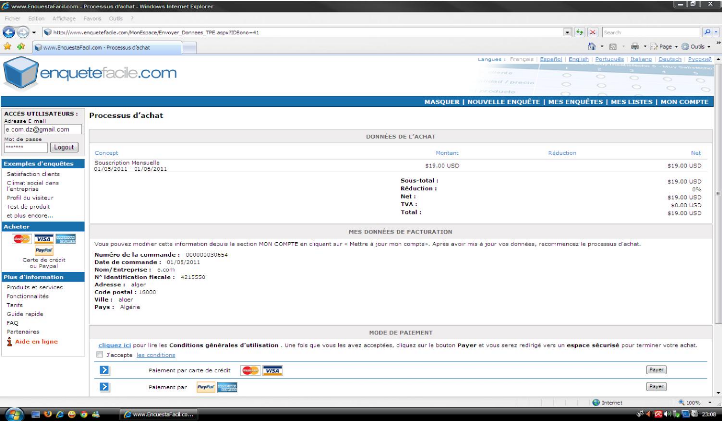
Task: Click the Logout button
Action: coord(64,147)
